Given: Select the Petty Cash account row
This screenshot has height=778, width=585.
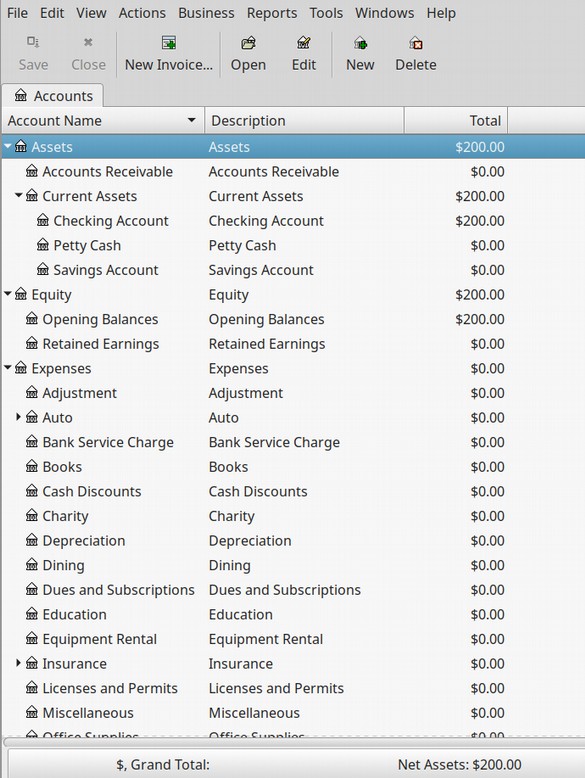Looking at the screenshot, I should point(293,245).
